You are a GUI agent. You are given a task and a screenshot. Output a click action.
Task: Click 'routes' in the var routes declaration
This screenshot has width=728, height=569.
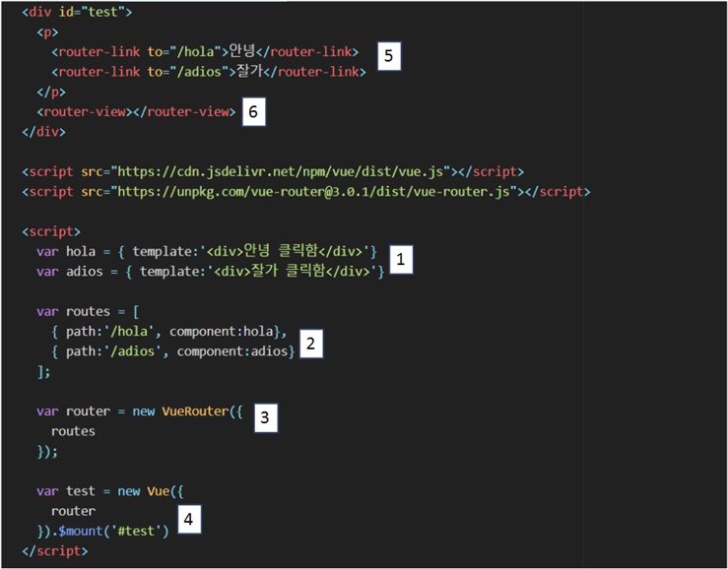tap(88, 311)
